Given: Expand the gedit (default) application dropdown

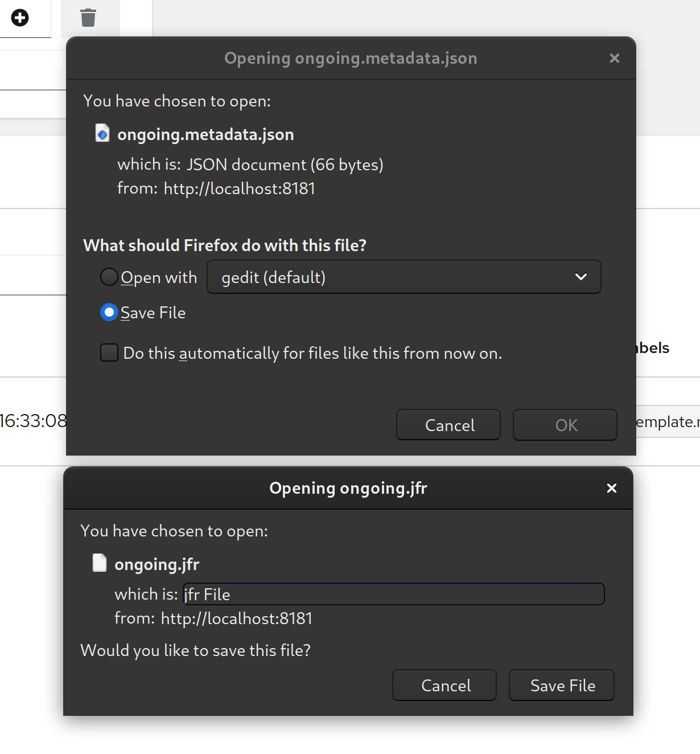Looking at the screenshot, I should click(403, 277).
